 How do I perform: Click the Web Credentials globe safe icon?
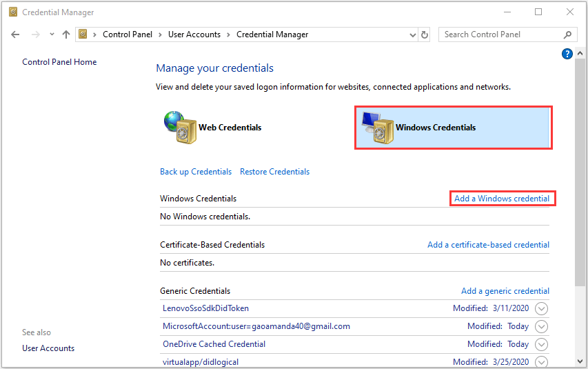tap(181, 128)
